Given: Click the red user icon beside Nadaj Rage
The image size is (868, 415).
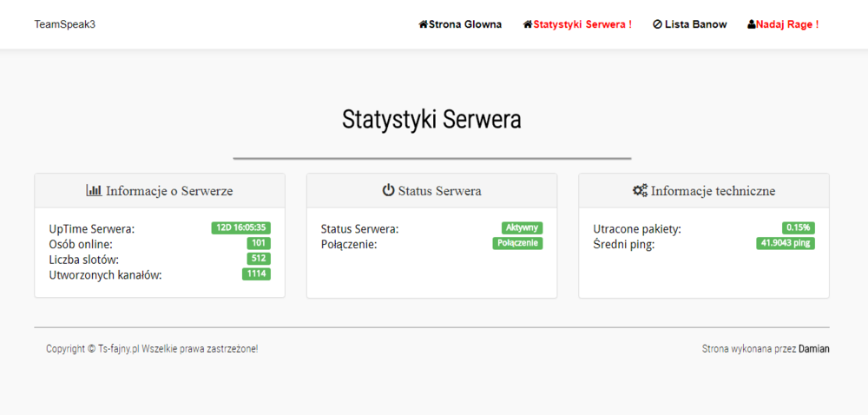Looking at the screenshot, I should pyautogui.click(x=751, y=24).
